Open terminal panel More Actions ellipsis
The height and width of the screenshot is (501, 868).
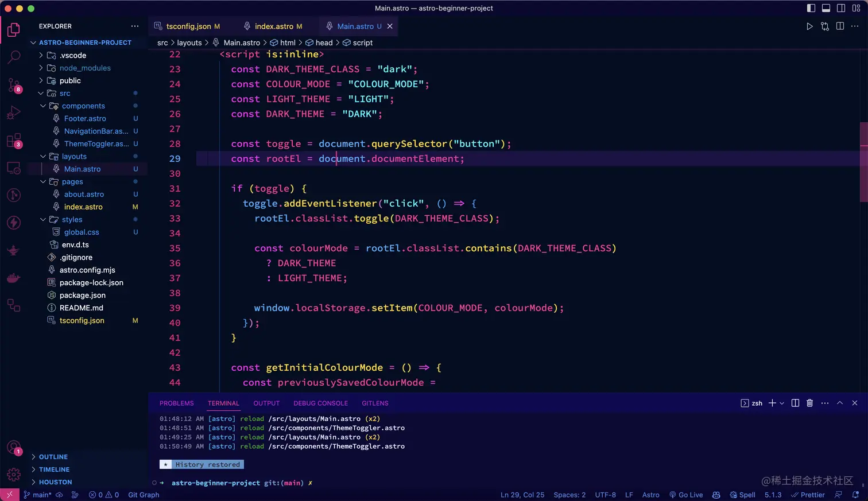coord(825,403)
